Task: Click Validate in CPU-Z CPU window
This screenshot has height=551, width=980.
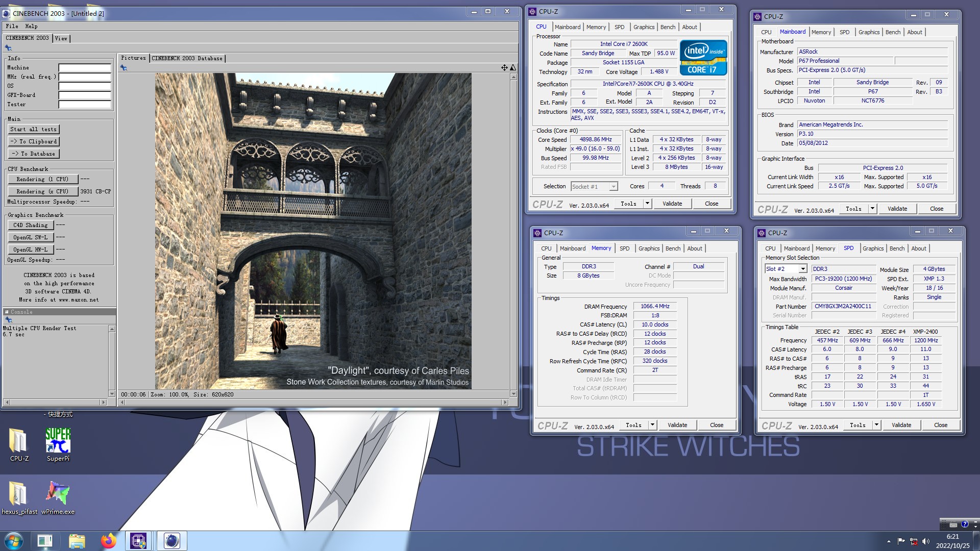Action: click(672, 204)
